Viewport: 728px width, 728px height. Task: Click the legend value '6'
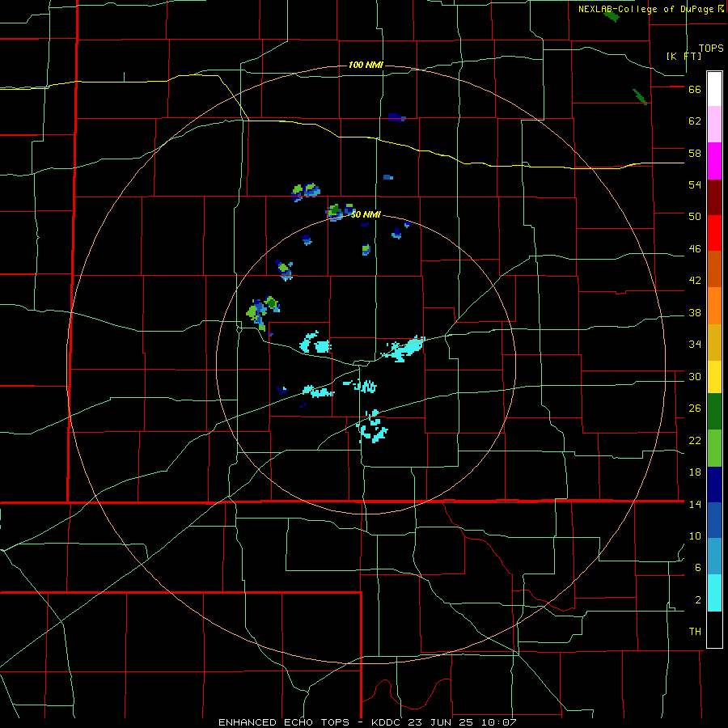(x=698, y=568)
